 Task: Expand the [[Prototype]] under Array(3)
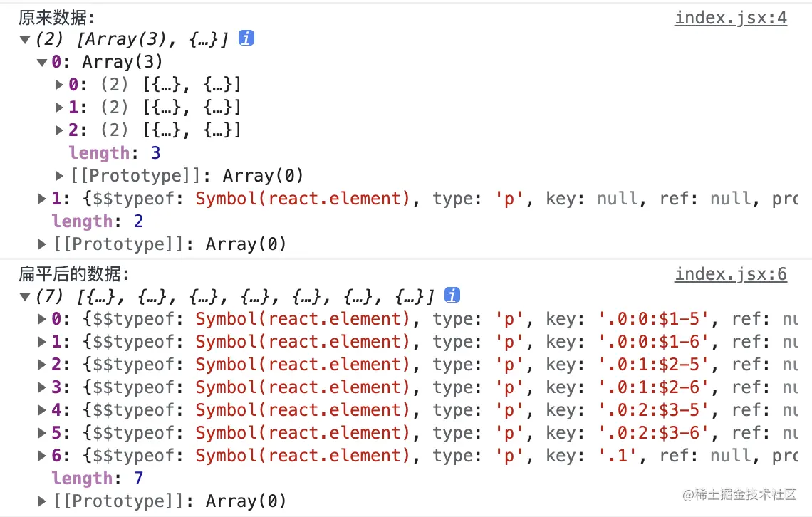point(60,176)
